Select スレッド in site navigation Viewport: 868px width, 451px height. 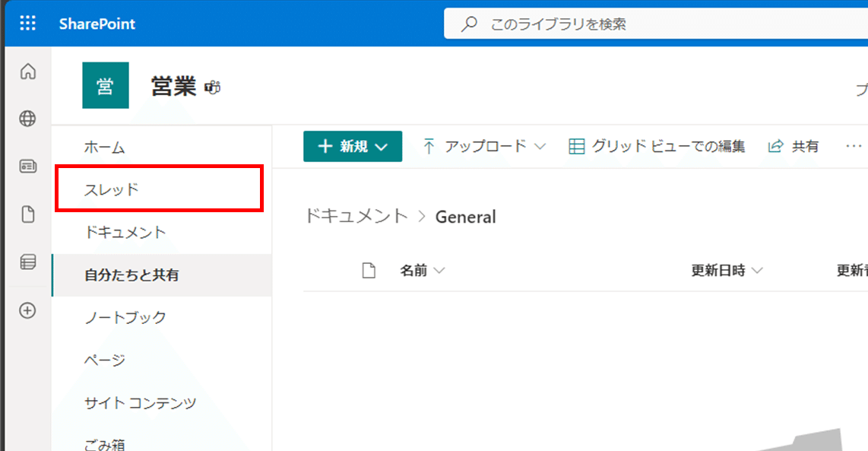pyautogui.click(x=112, y=189)
